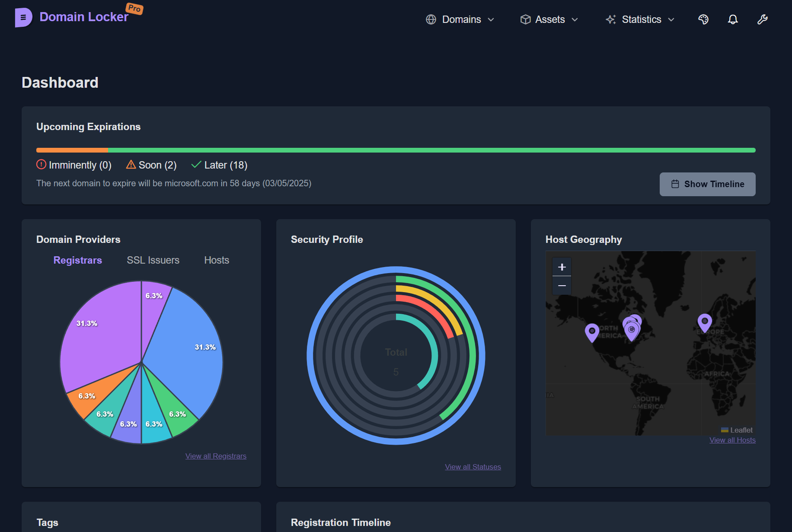Zoom in on the Host Geography map
The height and width of the screenshot is (532, 792).
tap(562, 267)
